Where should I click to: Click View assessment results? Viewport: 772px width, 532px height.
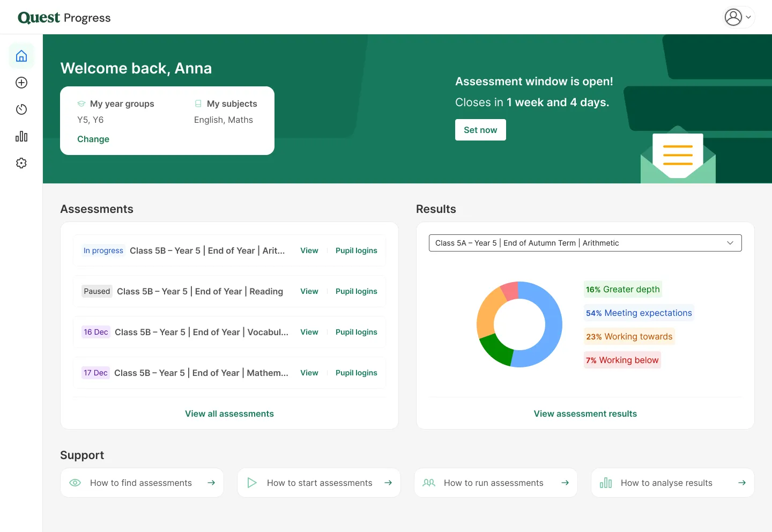[x=585, y=413]
